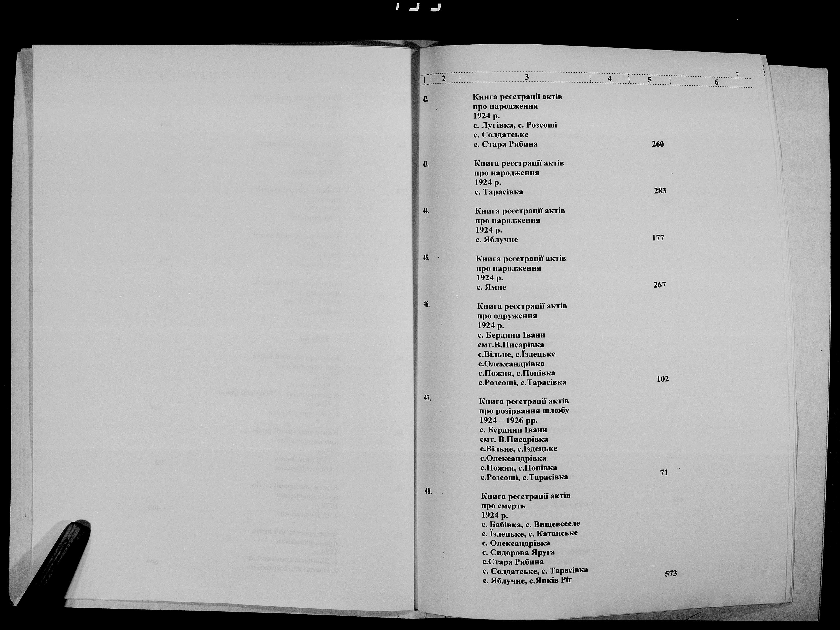Select the page count value 267
This screenshot has height=630, width=840.
click(660, 285)
